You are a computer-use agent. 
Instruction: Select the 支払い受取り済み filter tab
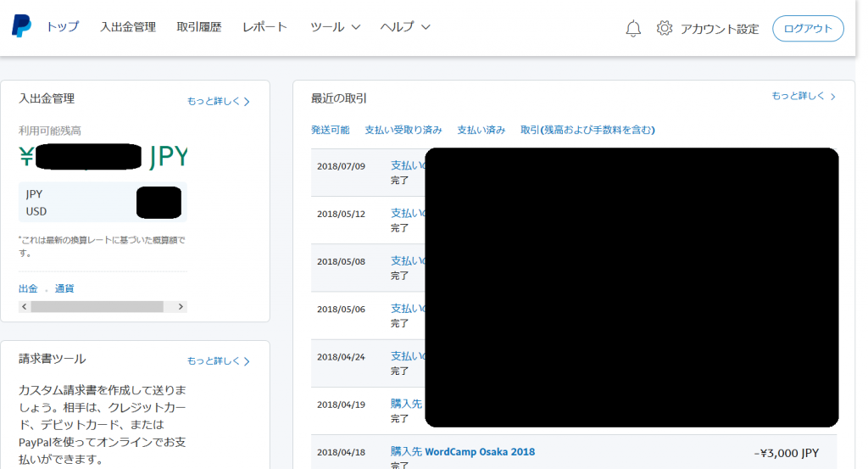click(x=403, y=130)
